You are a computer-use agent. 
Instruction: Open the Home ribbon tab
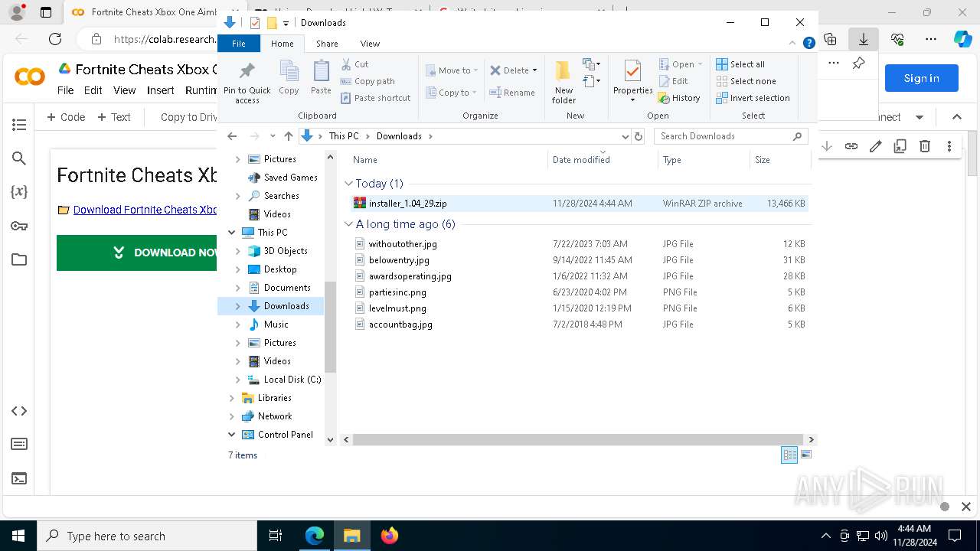(283, 44)
